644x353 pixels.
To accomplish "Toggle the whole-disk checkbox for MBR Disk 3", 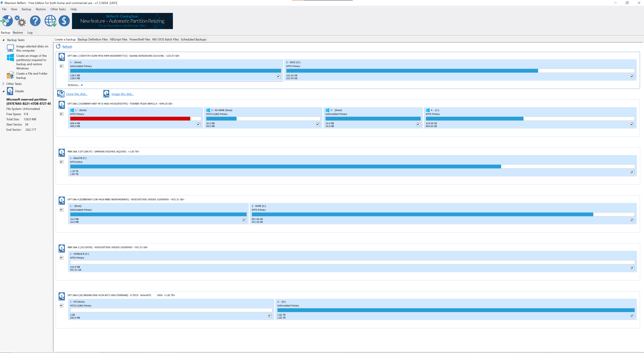I will (x=62, y=162).
